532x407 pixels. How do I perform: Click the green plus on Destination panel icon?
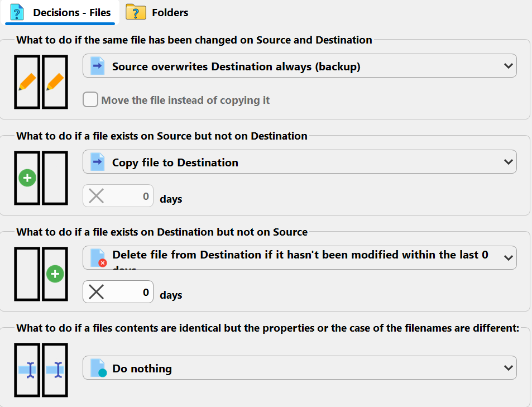[55, 274]
